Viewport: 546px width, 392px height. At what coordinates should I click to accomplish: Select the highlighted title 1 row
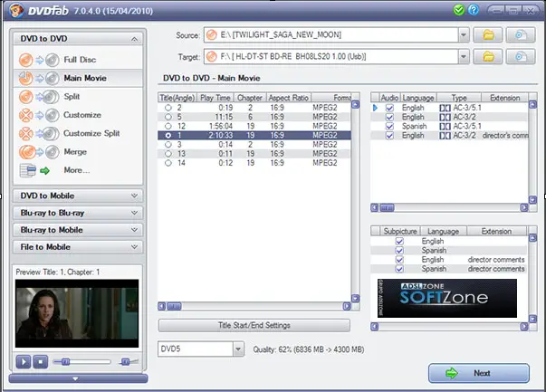pyautogui.click(x=254, y=136)
